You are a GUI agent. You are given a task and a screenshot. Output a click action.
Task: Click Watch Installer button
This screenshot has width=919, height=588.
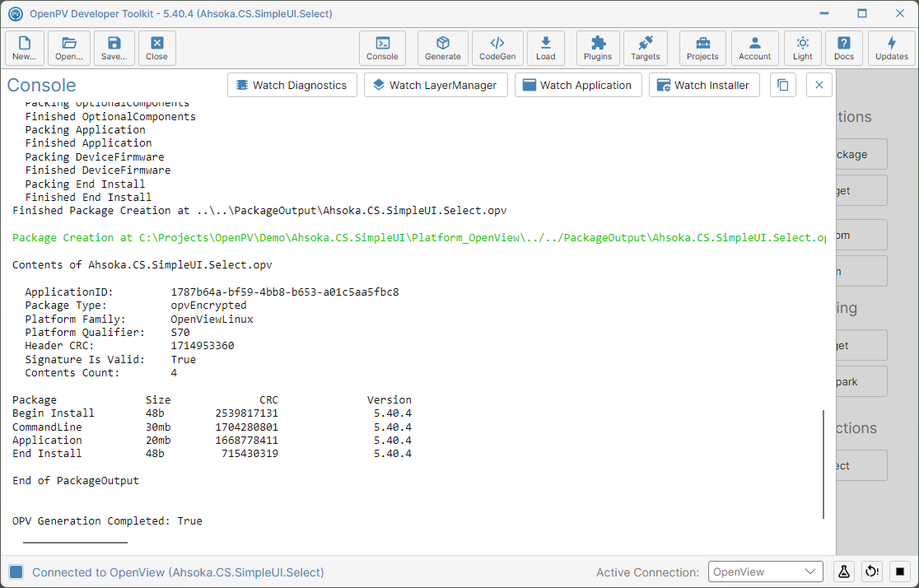click(x=704, y=85)
